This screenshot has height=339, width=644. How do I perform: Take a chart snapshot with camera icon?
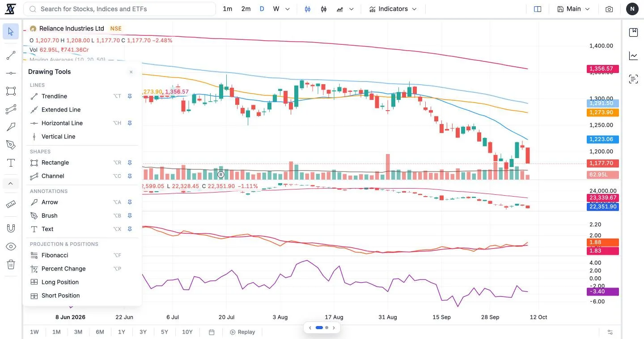point(609,9)
